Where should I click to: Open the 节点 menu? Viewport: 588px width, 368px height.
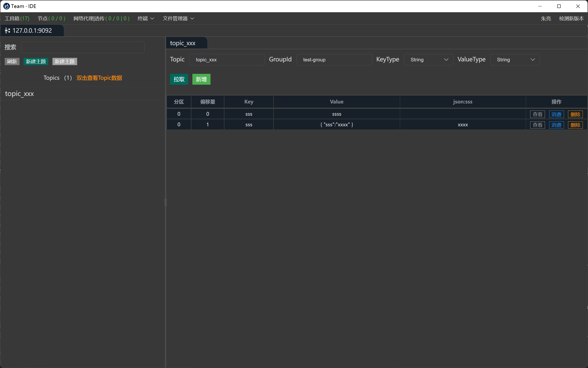(x=51, y=19)
